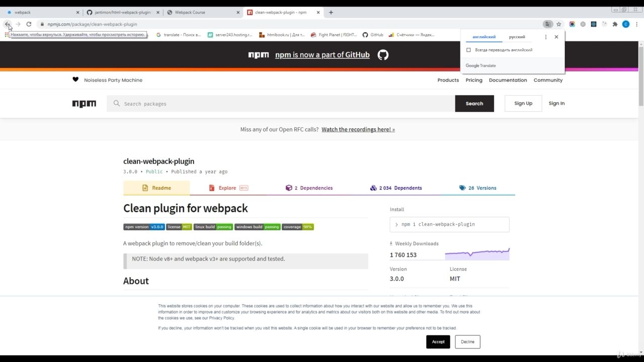
Task: Open the puzzle-piece Extensions menu
Action: point(615,24)
